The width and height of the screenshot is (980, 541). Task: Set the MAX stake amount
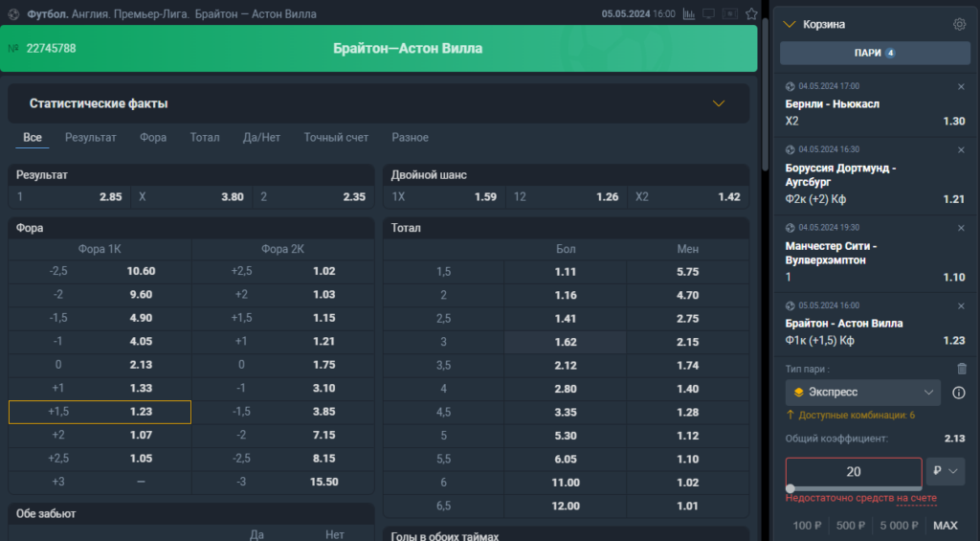click(x=945, y=526)
